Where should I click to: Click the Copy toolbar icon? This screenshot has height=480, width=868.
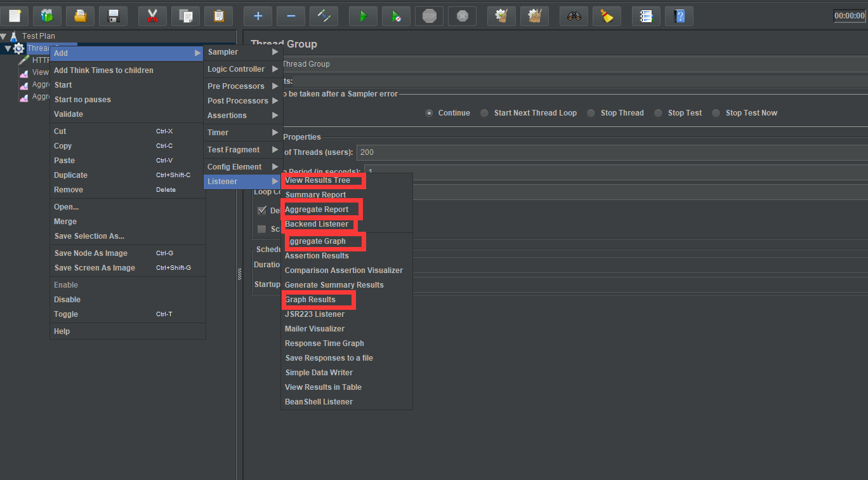coord(185,16)
